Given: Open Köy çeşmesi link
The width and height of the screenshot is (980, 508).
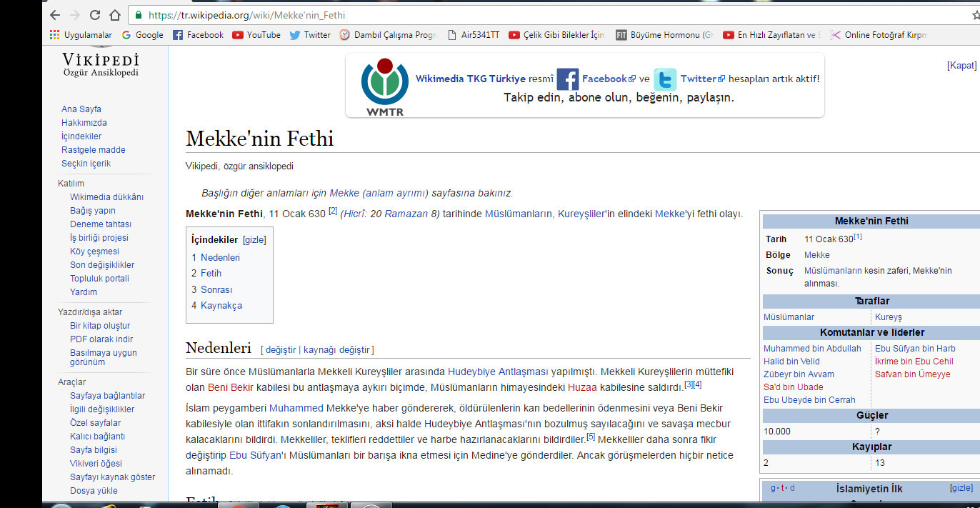Looking at the screenshot, I should (94, 251).
